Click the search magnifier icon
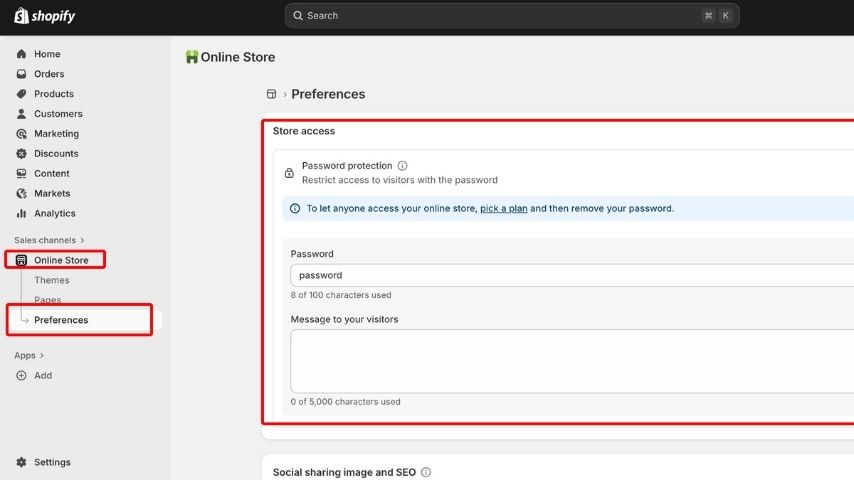 point(298,16)
